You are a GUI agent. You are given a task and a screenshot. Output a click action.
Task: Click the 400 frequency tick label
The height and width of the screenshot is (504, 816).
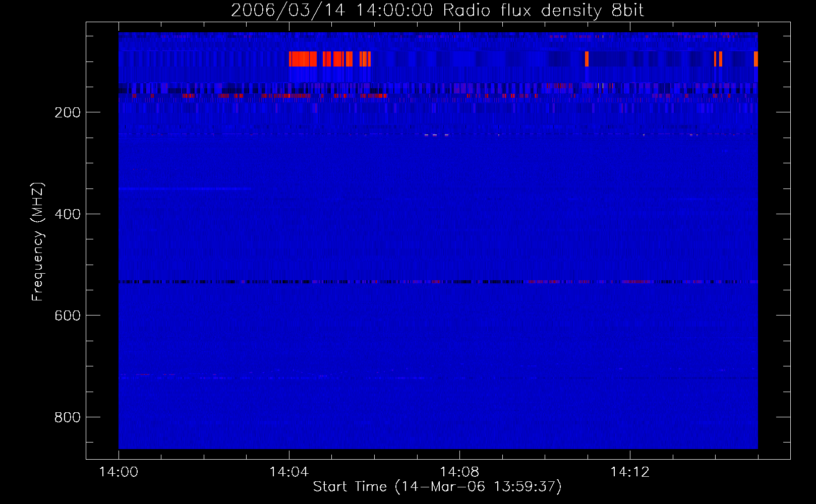(68, 214)
